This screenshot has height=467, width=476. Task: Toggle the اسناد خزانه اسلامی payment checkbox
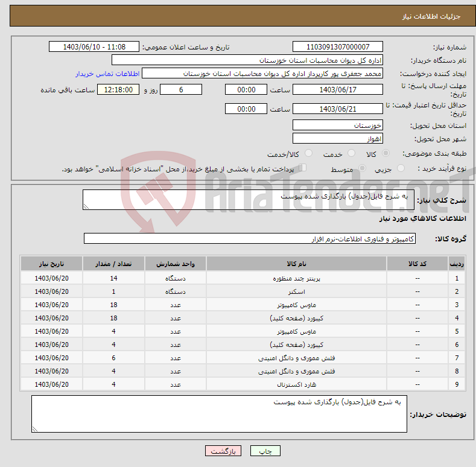click(x=303, y=168)
